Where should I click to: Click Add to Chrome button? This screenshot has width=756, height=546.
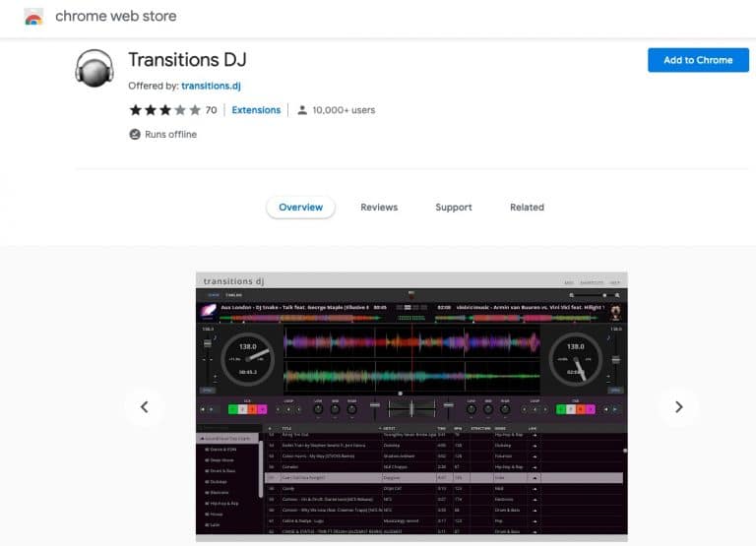click(x=698, y=60)
